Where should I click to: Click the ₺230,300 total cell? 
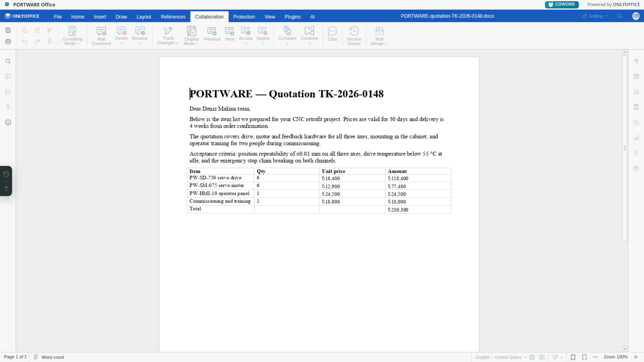[x=418, y=210]
